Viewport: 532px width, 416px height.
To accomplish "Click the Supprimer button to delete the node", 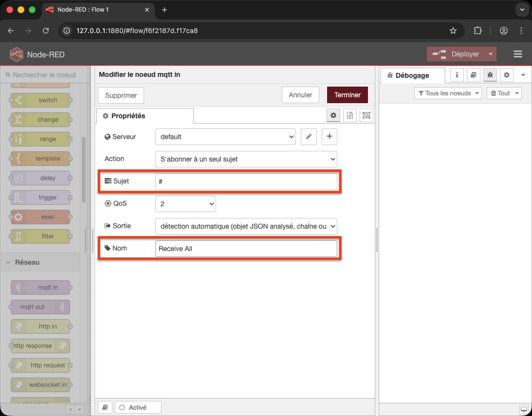I will click(x=120, y=95).
